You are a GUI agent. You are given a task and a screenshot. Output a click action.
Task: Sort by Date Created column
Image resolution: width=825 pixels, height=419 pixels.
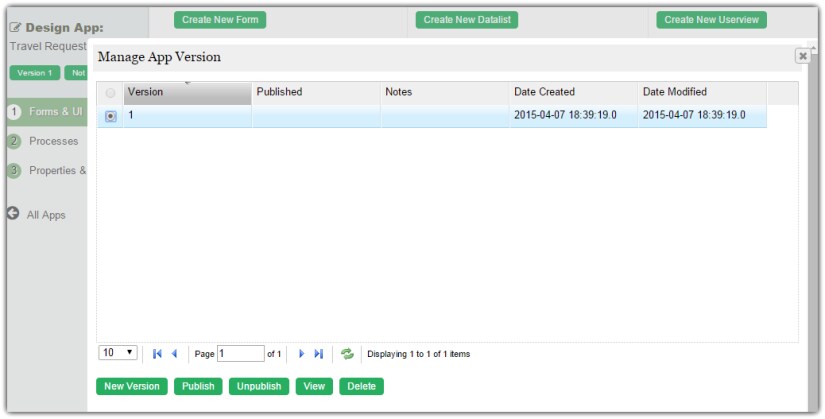[x=573, y=92]
